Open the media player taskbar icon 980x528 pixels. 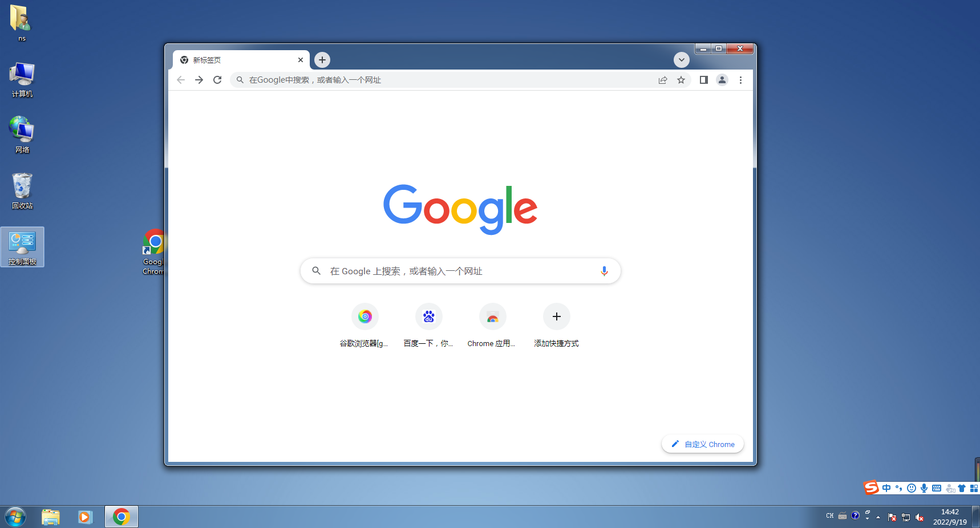point(86,517)
